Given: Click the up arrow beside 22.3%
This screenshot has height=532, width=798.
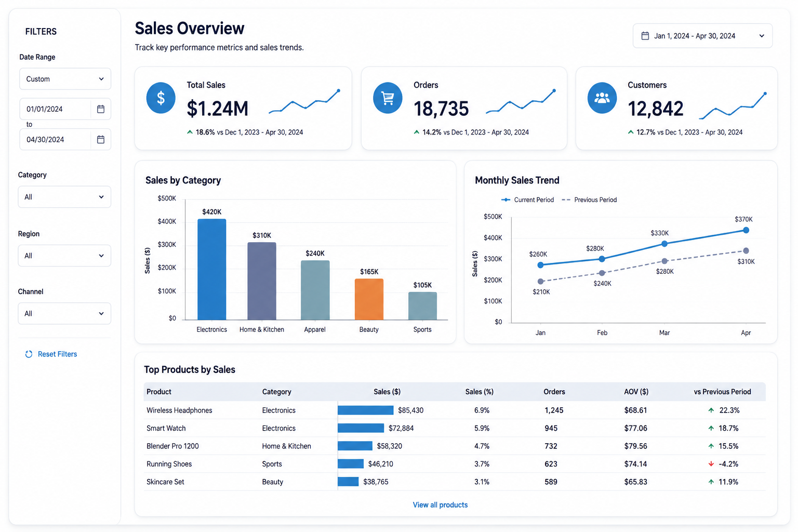Looking at the screenshot, I should 711,410.
